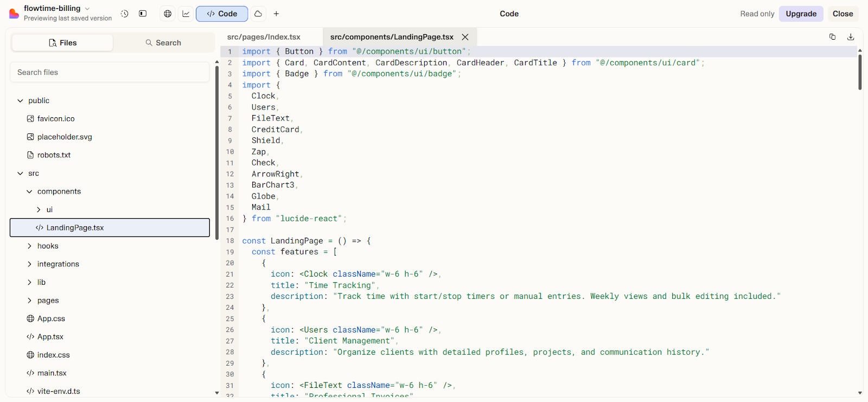Collapse the public folder
The width and height of the screenshot is (868, 402).
pos(20,100)
